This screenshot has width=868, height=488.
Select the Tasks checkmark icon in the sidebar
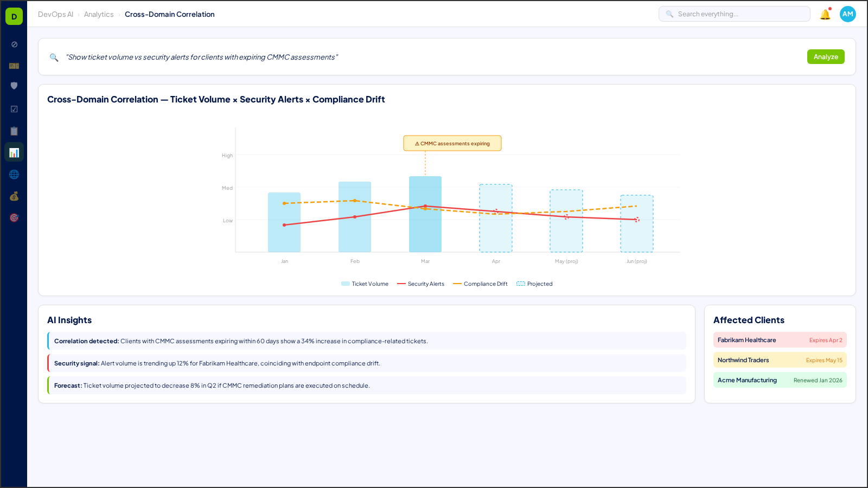click(14, 108)
